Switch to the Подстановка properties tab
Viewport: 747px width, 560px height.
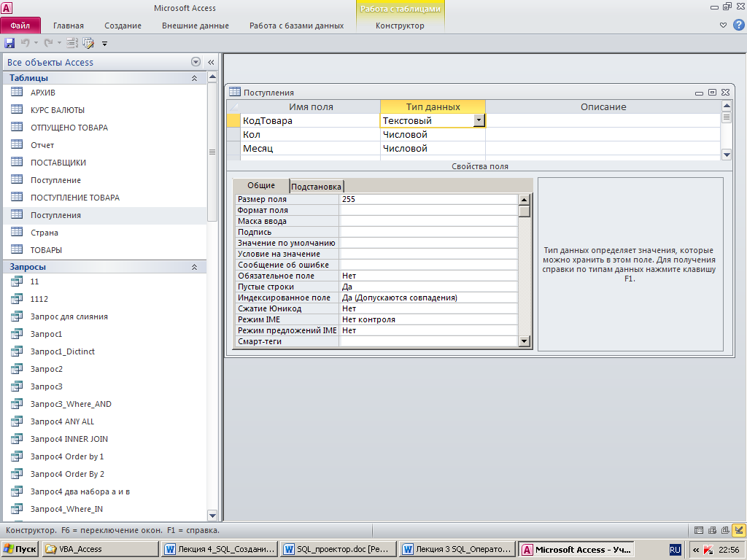coord(316,186)
